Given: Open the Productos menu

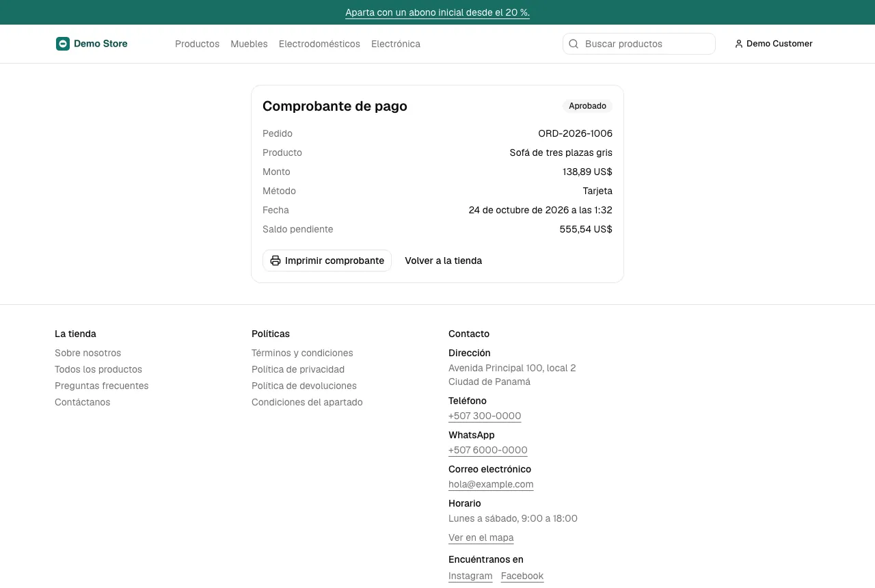Looking at the screenshot, I should (x=197, y=44).
